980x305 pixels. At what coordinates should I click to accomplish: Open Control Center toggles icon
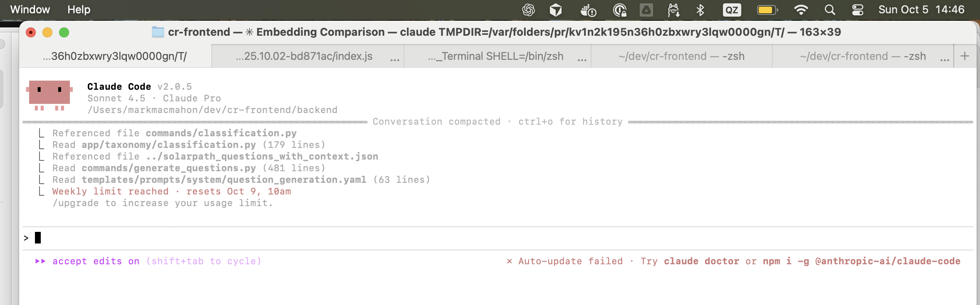(857, 10)
